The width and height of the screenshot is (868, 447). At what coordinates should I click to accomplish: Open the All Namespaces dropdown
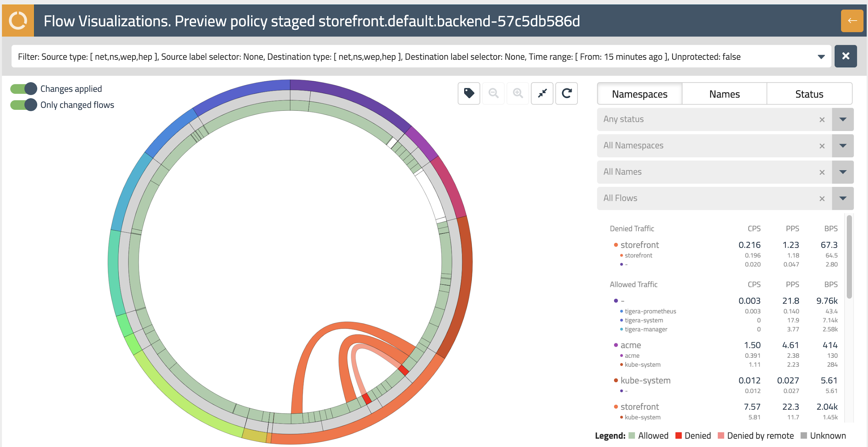click(x=843, y=146)
